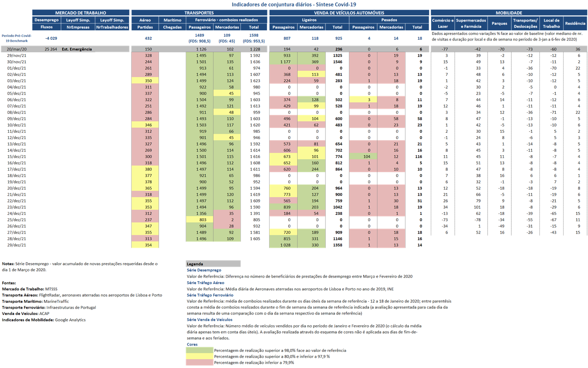Select the 'MERCADO DE TRABALHO' header
Screen dimensions: 588x368
point(81,13)
